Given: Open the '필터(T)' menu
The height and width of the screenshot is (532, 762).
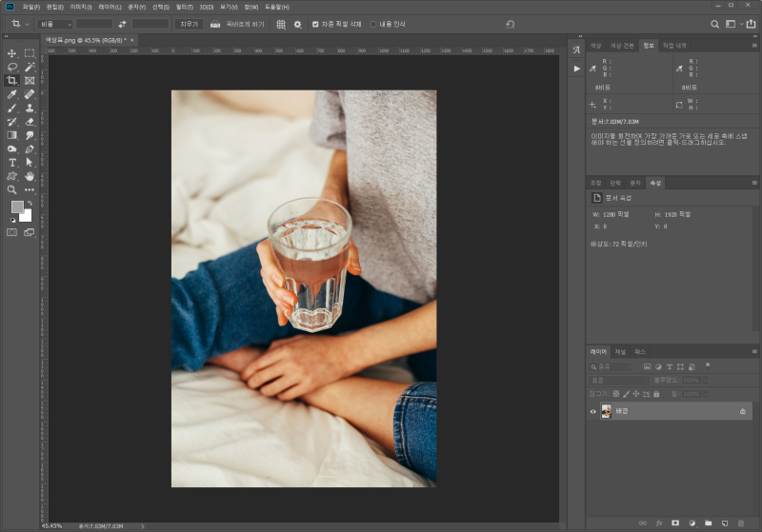Looking at the screenshot, I should [x=184, y=8].
